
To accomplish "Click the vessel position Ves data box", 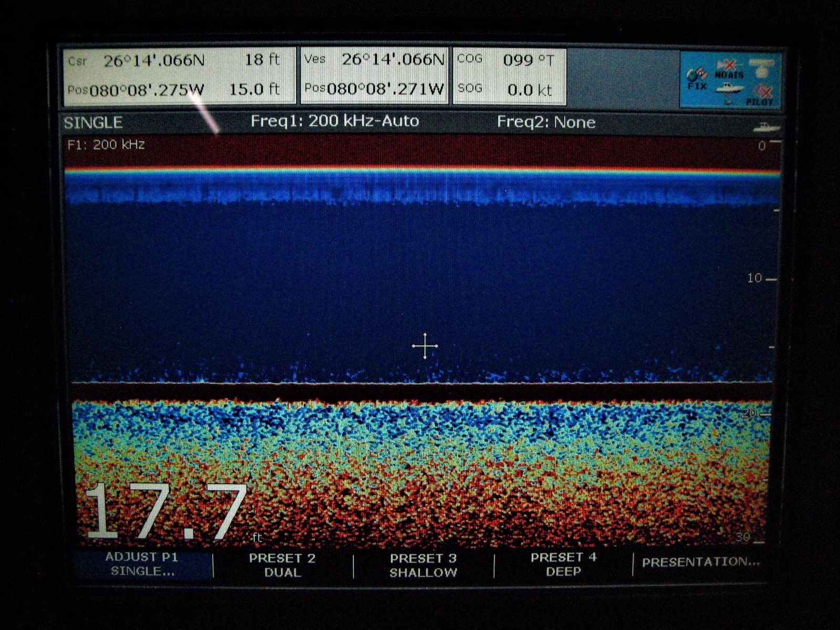I will click(374, 74).
